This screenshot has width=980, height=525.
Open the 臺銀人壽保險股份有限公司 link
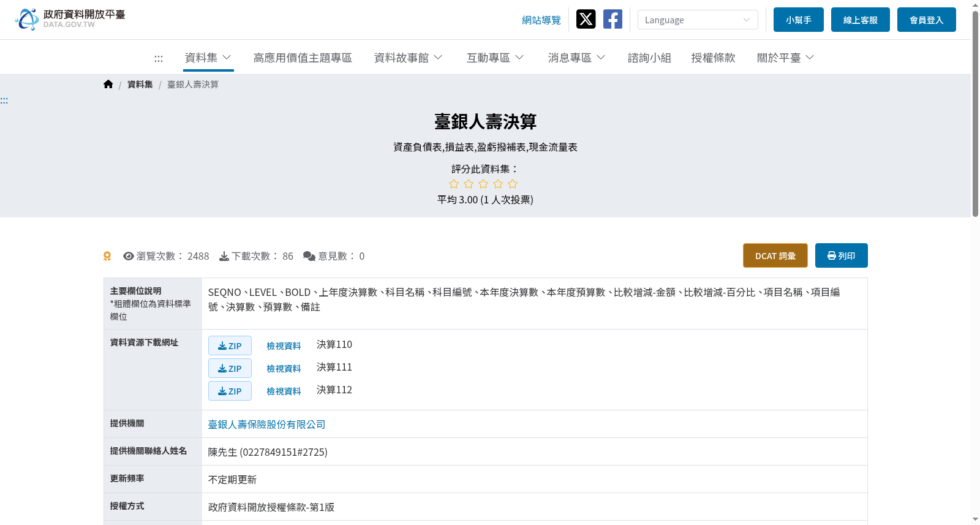coord(266,424)
